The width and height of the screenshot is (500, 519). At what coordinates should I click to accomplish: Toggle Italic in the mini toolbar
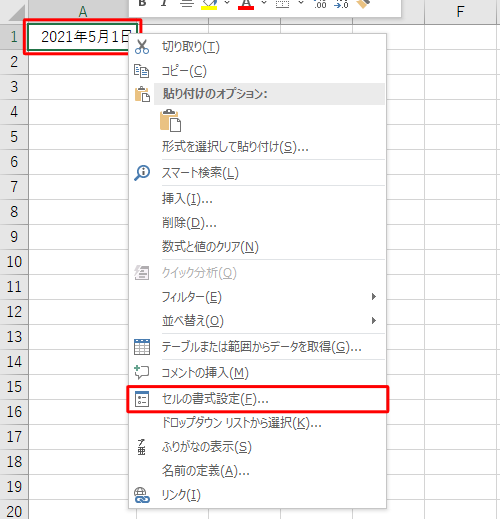pyautogui.click(x=164, y=3)
